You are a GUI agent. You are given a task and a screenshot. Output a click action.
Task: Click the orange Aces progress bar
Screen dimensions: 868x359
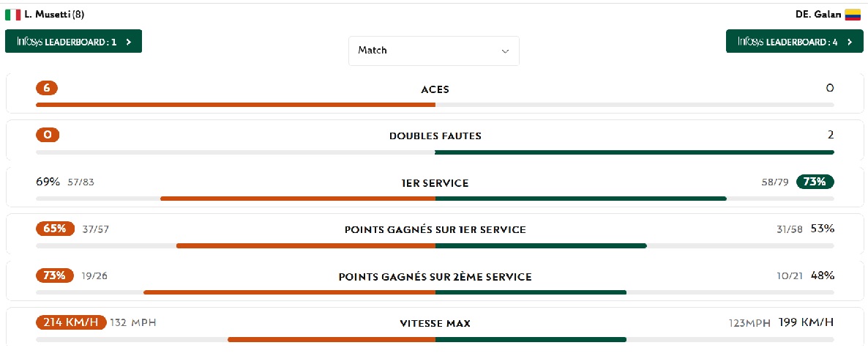(235, 105)
